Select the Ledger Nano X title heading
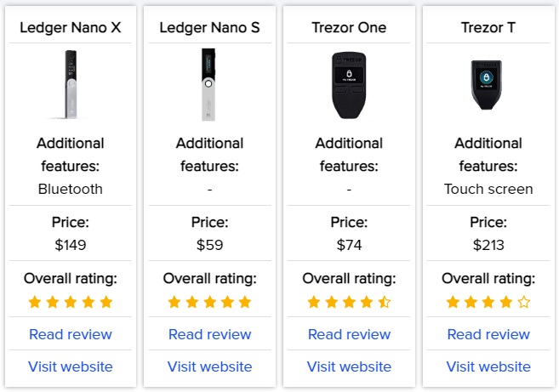 [71, 27]
